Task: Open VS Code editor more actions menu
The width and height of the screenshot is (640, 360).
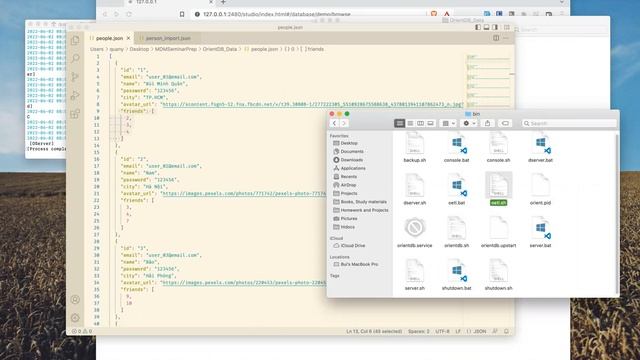Action: click(x=506, y=38)
